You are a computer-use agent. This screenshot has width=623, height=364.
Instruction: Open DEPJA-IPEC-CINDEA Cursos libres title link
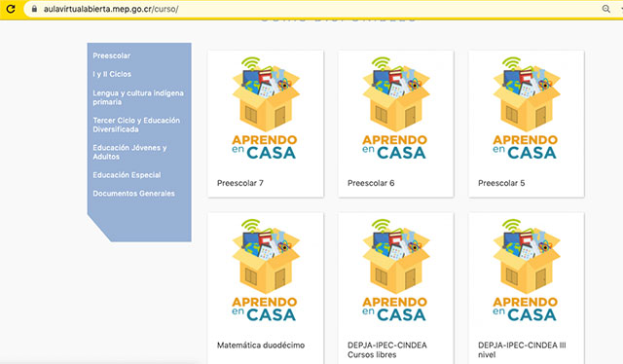pyautogui.click(x=387, y=349)
